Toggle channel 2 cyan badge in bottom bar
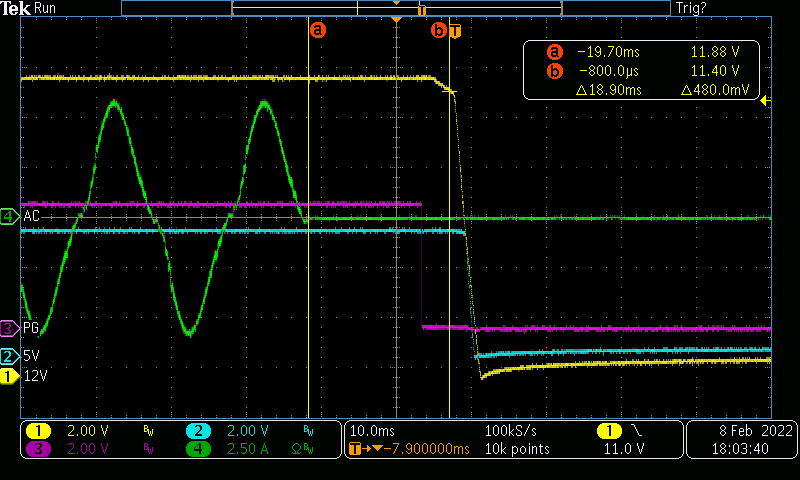Screen dimensions: 800x480 point(198,431)
